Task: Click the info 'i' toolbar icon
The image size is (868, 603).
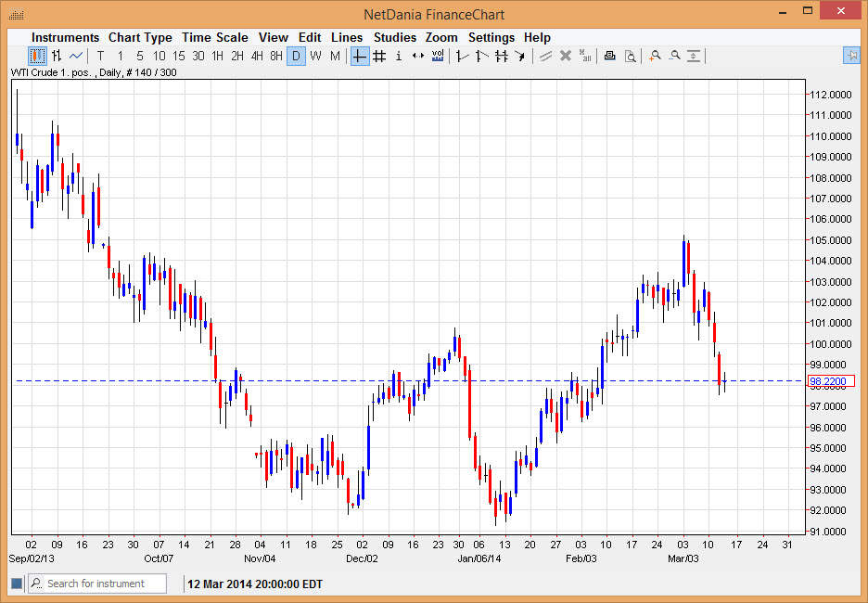Action: coord(399,56)
